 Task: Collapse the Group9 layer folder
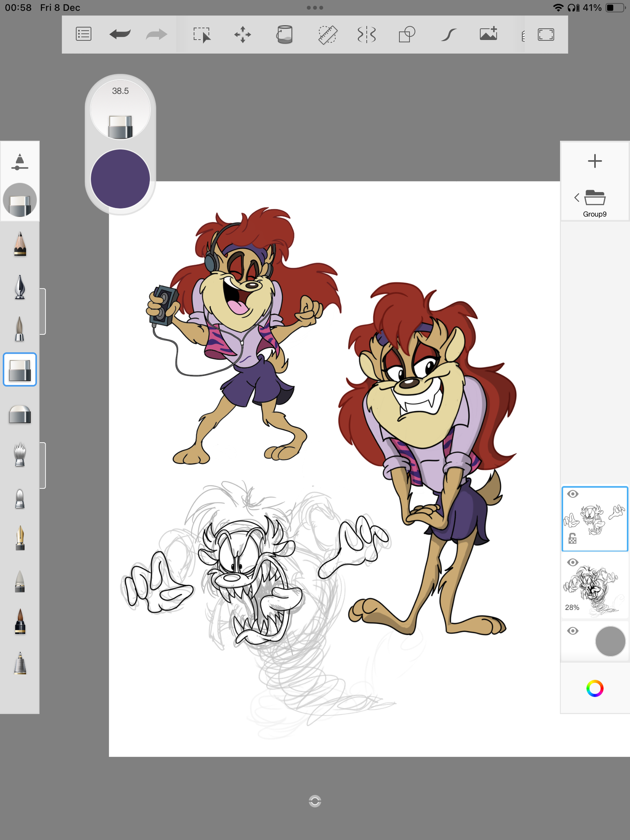click(x=577, y=197)
